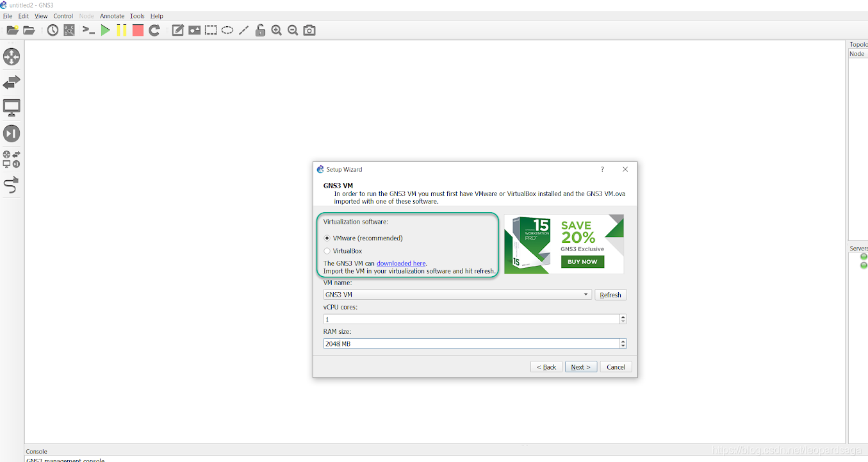868x462 pixels.
Task: Browse end devices monitor icon
Action: click(x=12, y=108)
